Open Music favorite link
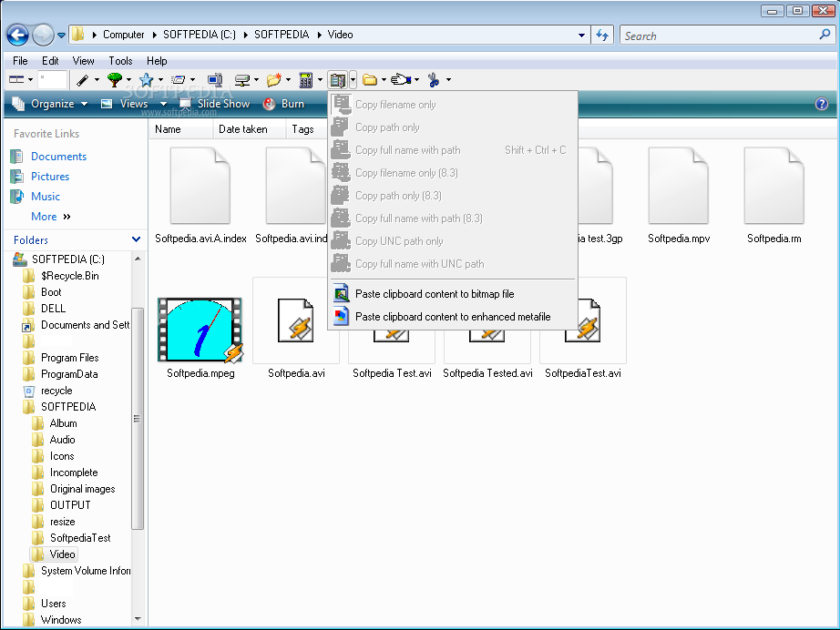This screenshot has height=630, width=840. 46,197
